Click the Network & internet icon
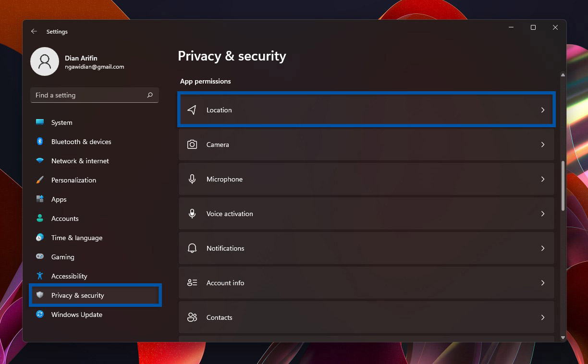This screenshot has width=588, height=364. pos(40,161)
